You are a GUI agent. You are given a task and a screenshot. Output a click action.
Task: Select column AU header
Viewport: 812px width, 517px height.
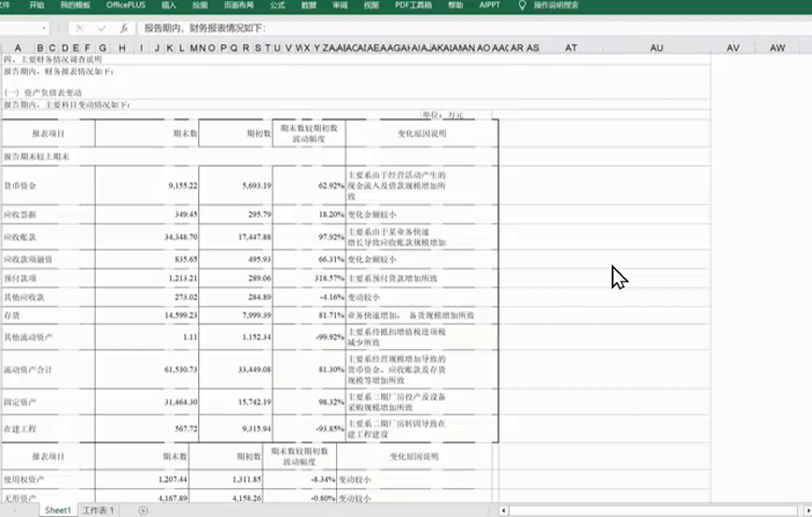656,48
